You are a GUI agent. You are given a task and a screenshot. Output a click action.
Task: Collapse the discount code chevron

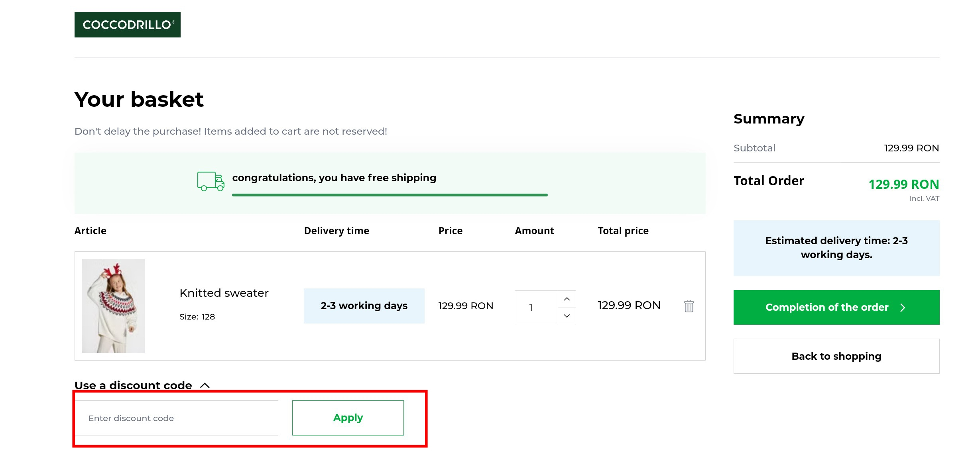coord(205,385)
